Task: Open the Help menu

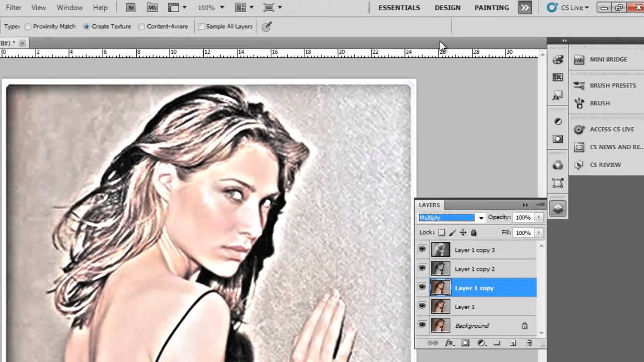Action: click(100, 8)
